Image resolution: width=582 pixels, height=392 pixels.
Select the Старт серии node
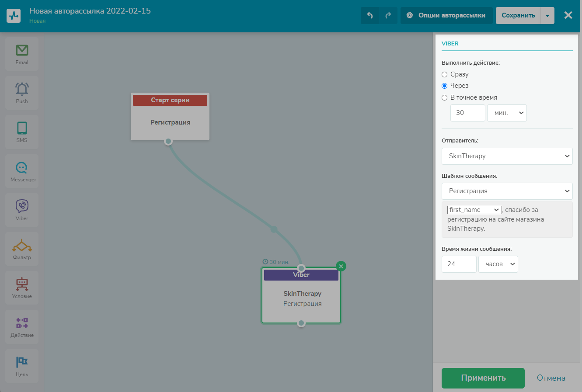coord(170,116)
